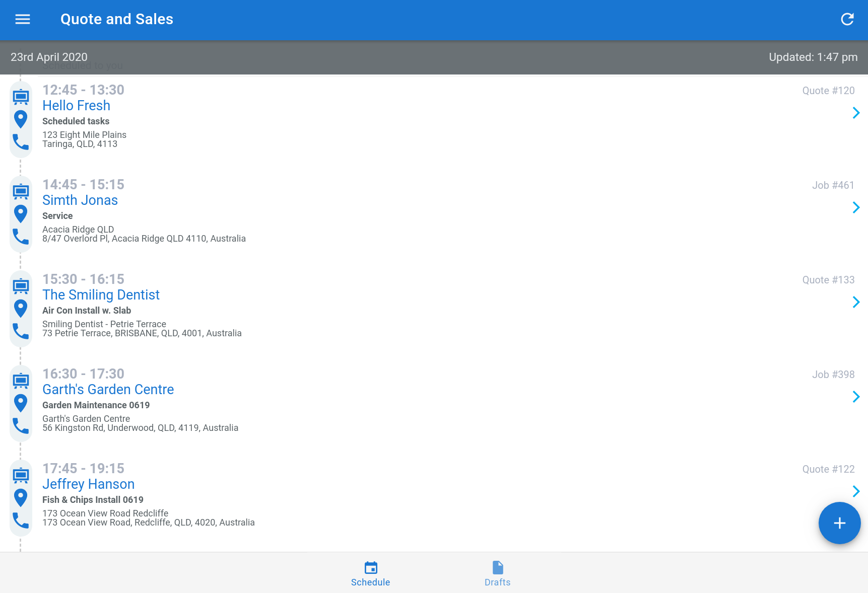
Task: Tap the phone icon for Garth's Garden Centre
Action: point(21,426)
